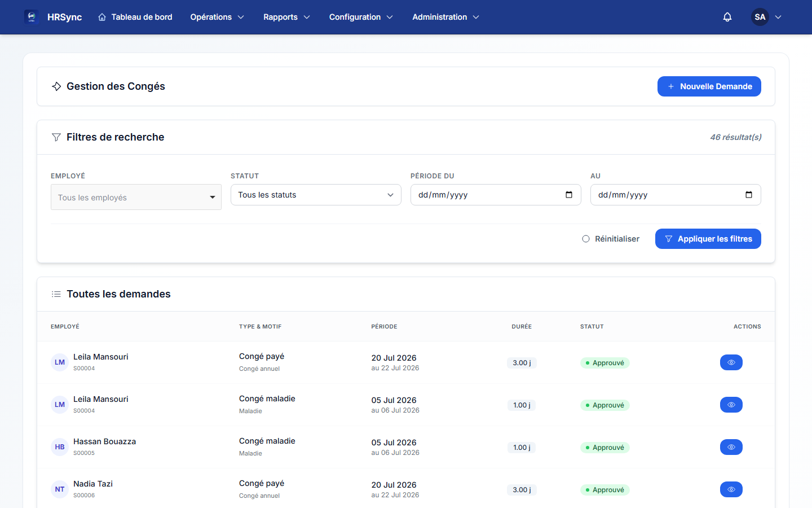View Leila Mansouri's Congé payé request
812x508 pixels.
(731, 362)
